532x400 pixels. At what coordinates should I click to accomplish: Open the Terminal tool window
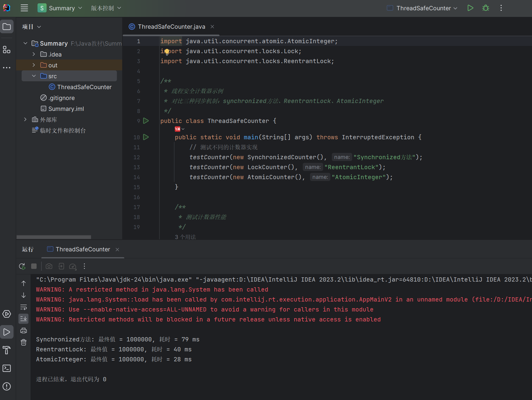tap(7, 368)
